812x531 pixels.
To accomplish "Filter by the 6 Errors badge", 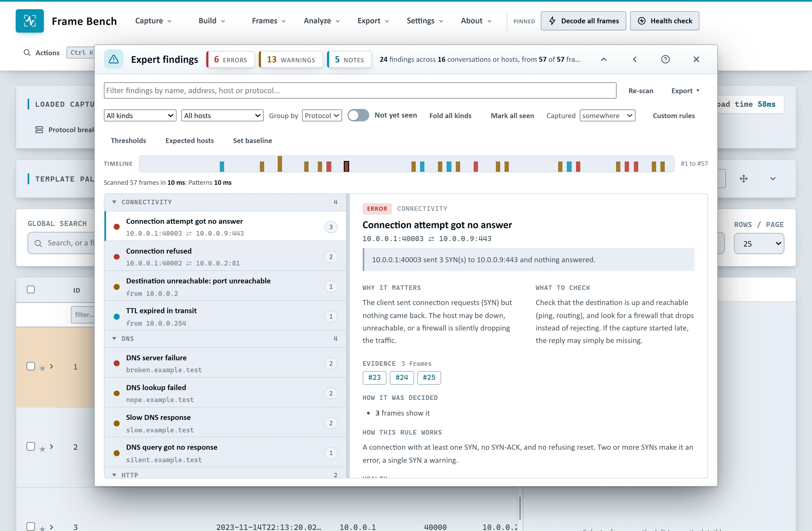I will (x=231, y=59).
